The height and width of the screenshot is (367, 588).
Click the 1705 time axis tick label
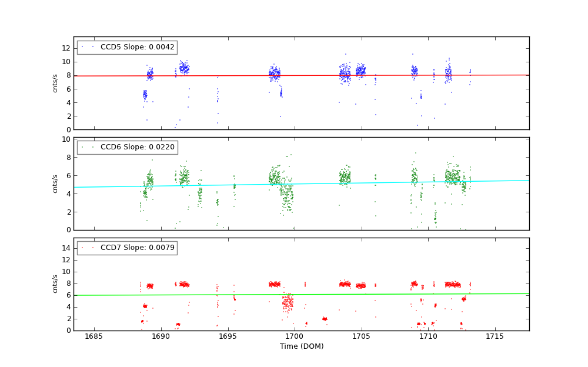click(x=361, y=336)
